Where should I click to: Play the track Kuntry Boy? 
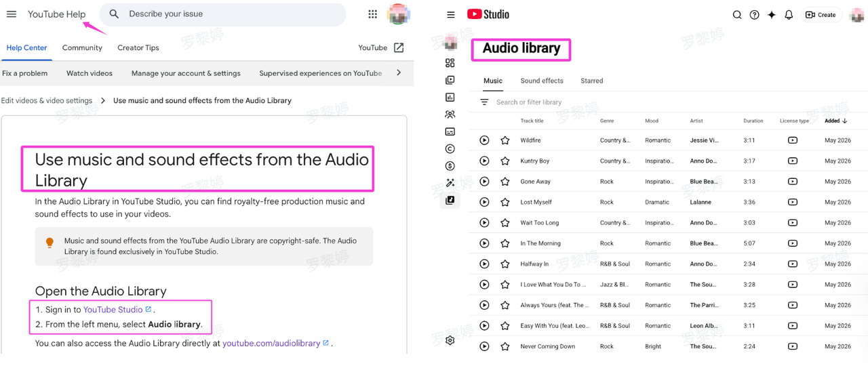coord(484,161)
